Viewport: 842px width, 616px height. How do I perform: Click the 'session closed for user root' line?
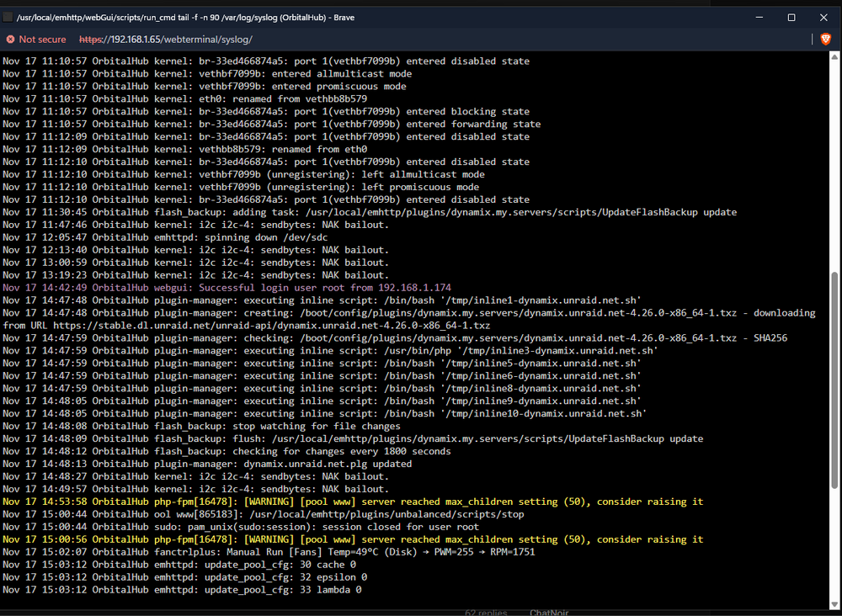(241, 527)
